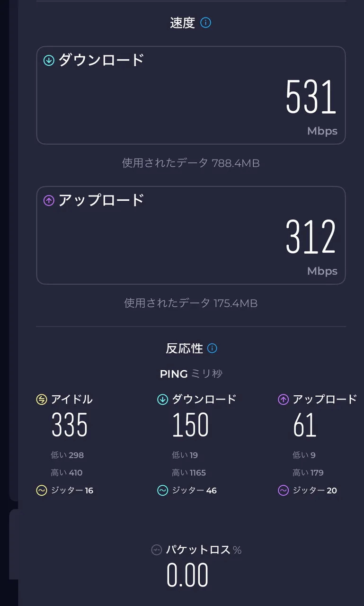Click the info icon next to 反応性
This screenshot has height=606, width=364.
pos(212,348)
